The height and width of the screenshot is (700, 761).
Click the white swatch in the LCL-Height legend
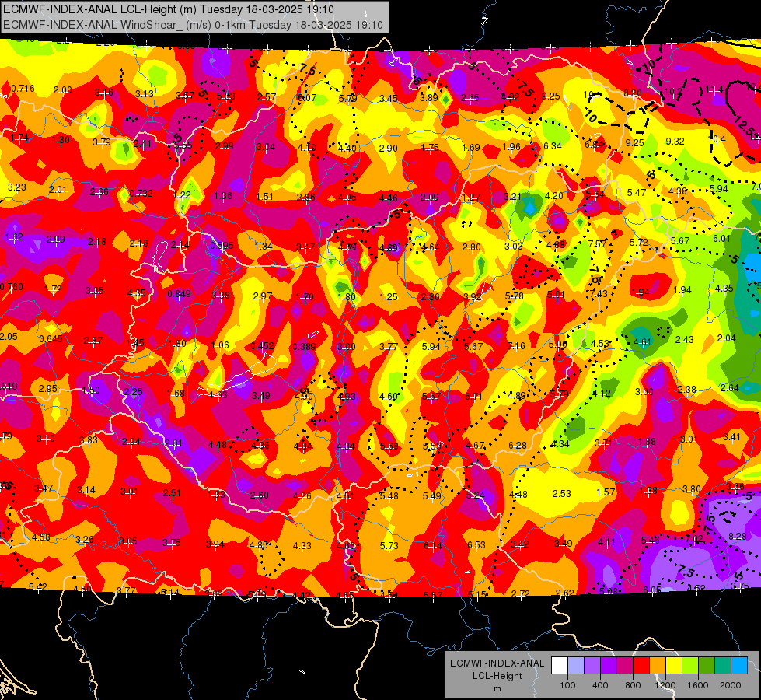coord(560,666)
